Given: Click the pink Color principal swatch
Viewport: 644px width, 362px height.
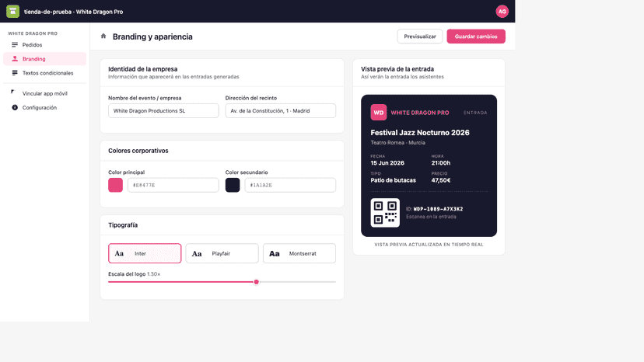Looking at the screenshot, I should tap(115, 185).
